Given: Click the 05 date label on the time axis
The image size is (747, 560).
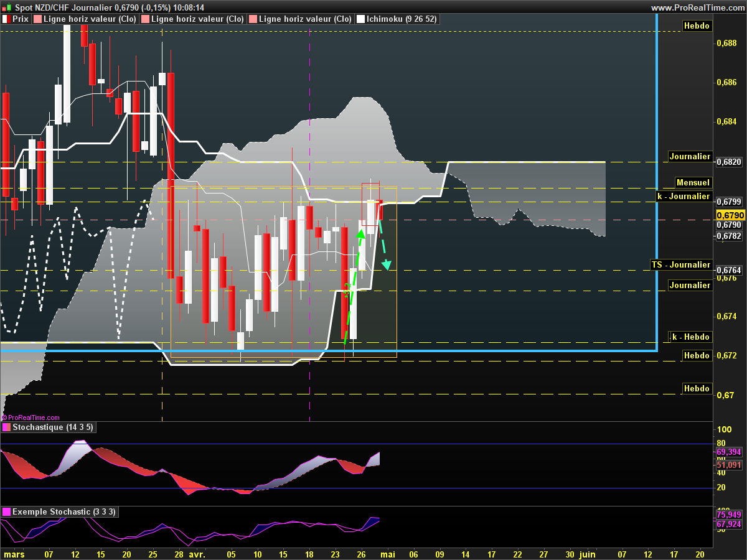Looking at the screenshot, I should tap(231, 554).
